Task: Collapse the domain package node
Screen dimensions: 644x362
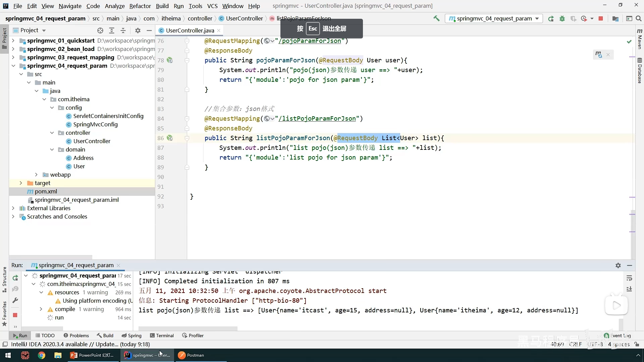Action: 52,149
